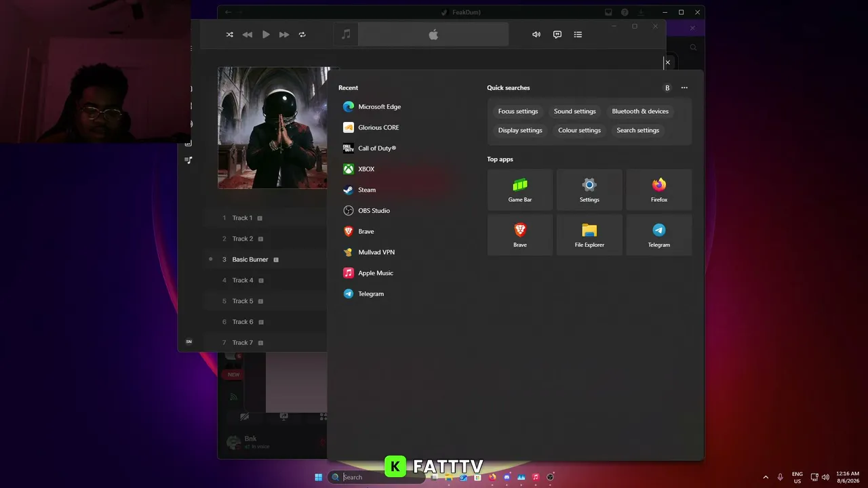Toggle repeat mode in Apple Music
This screenshot has width=868, height=488.
coord(302,35)
